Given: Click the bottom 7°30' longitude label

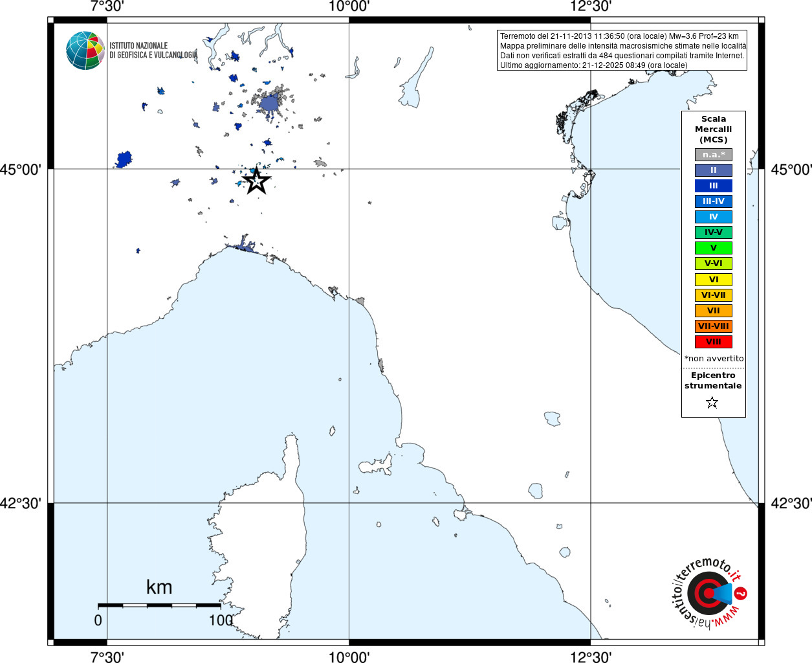Looking at the screenshot, I should point(107,657).
